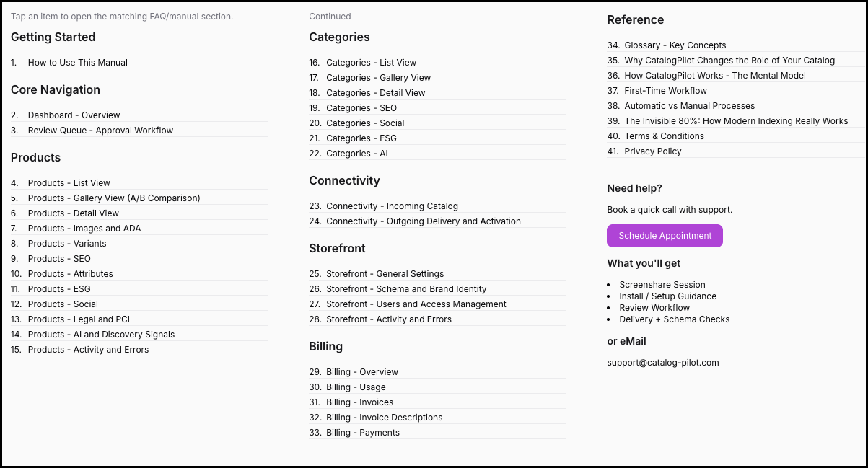Open Billing - Invoice Descriptions entry
868x468 pixels.
coord(384,418)
